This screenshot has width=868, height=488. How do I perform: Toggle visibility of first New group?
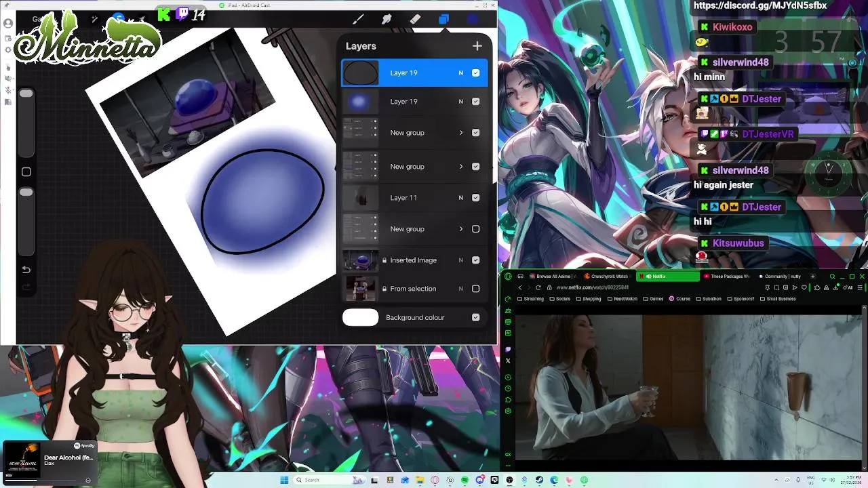click(475, 133)
